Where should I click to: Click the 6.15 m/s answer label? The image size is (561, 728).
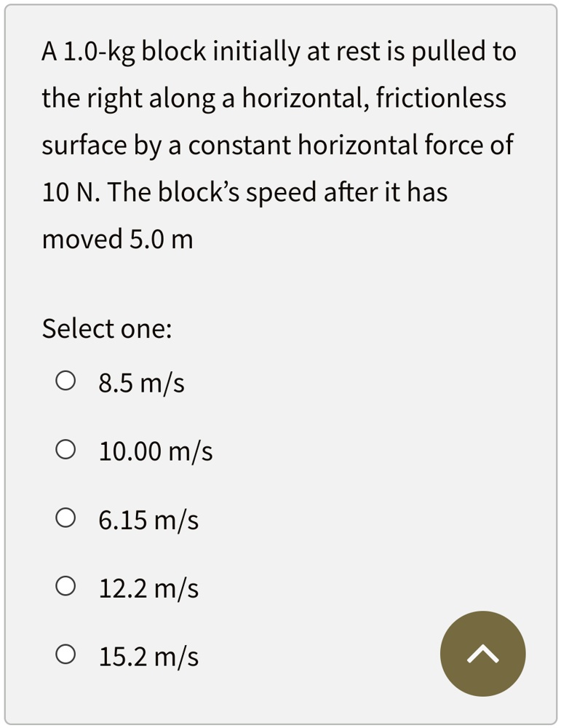point(148,519)
